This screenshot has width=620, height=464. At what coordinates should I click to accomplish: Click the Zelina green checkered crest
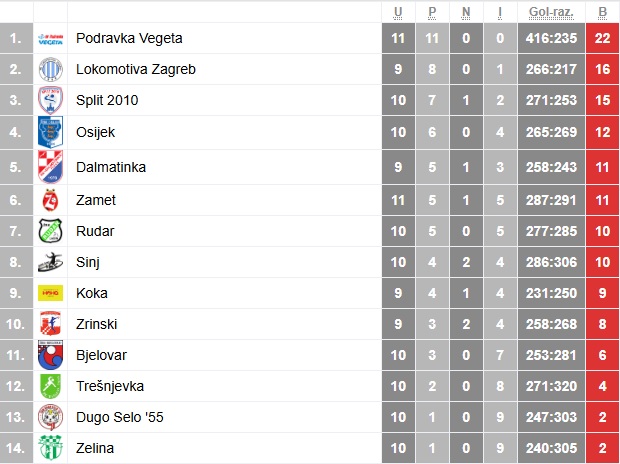[x=50, y=448]
